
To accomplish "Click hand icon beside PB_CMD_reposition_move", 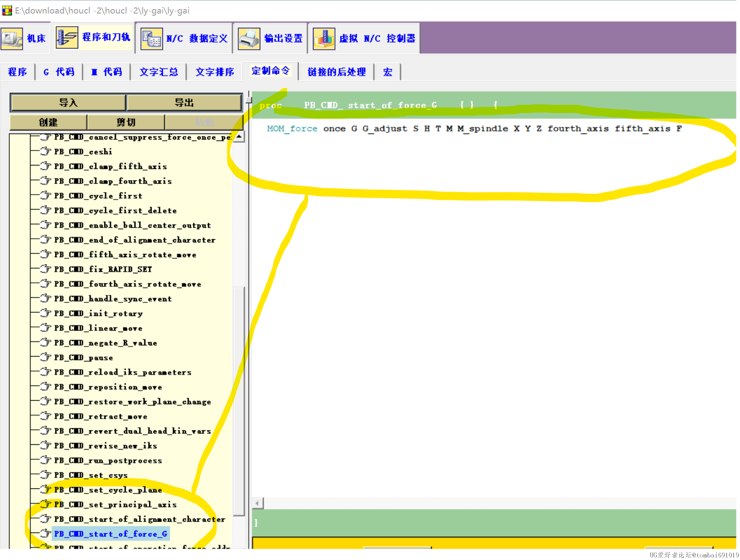I will click(45, 387).
